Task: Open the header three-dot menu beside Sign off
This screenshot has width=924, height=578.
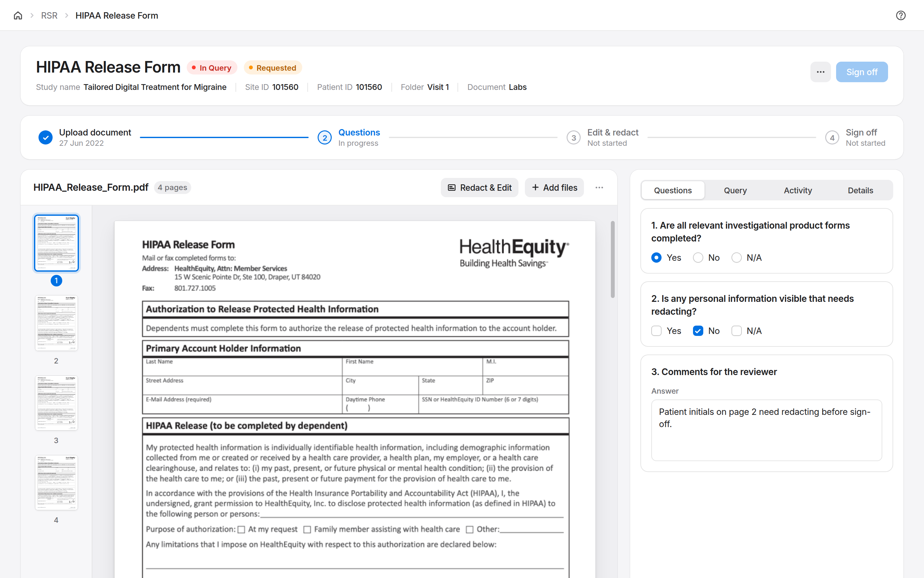Action: [820, 72]
